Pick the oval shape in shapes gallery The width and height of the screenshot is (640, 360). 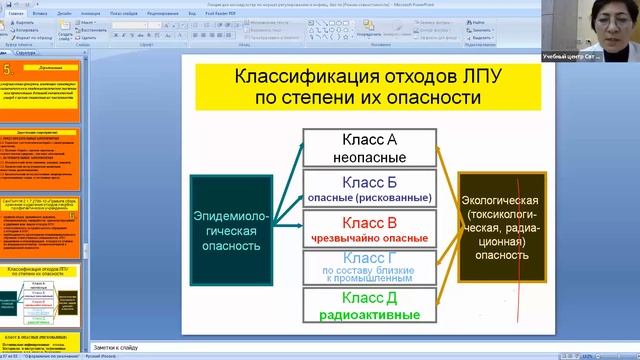pos(339,23)
